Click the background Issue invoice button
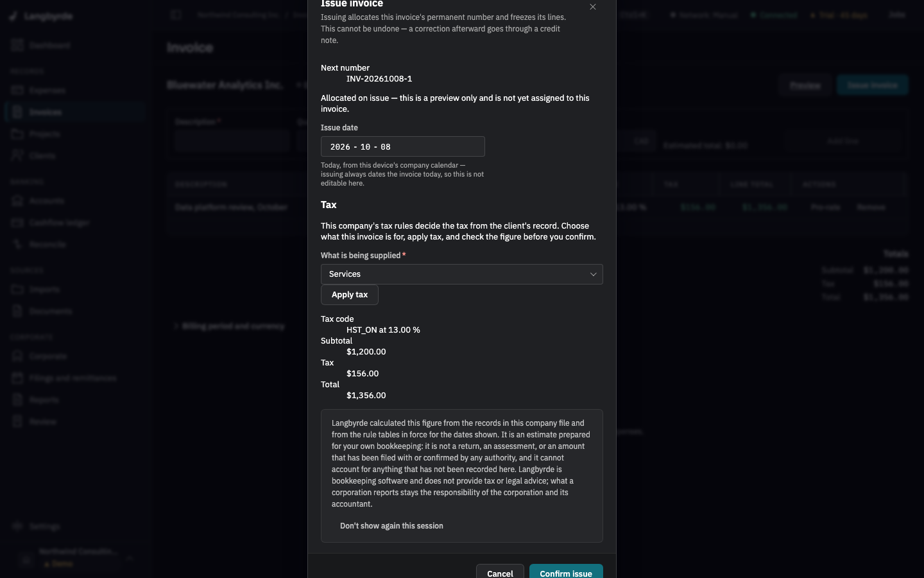The height and width of the screenshot is (578, 924). click(872, 85)
